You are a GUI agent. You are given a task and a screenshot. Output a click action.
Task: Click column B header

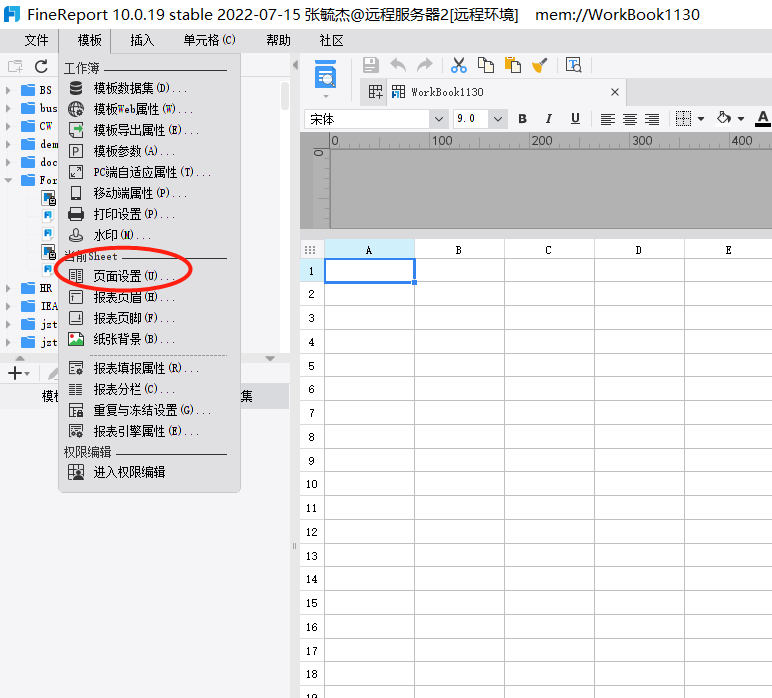[x=459, y=250]
